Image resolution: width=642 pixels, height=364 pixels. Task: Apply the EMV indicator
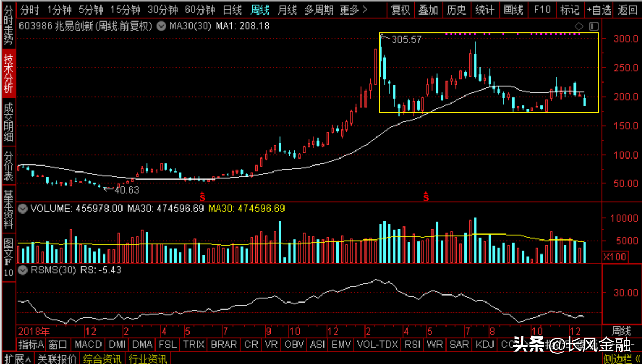pos(342,345)
